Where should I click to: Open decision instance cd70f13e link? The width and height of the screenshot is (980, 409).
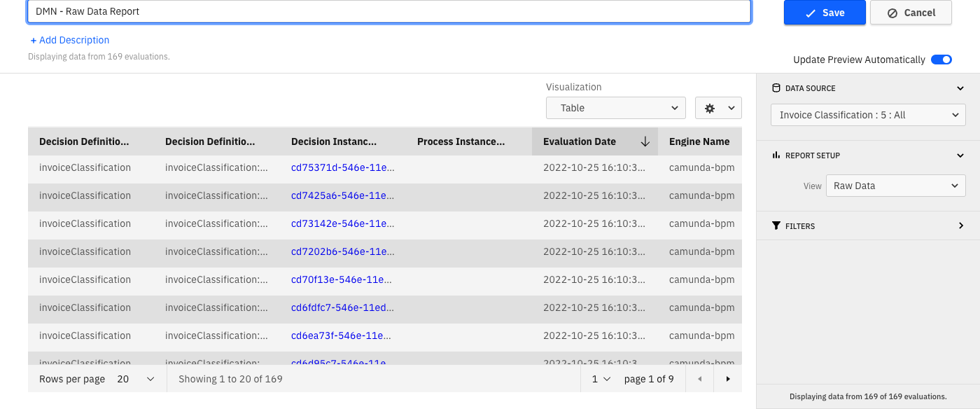pos(342,279)
